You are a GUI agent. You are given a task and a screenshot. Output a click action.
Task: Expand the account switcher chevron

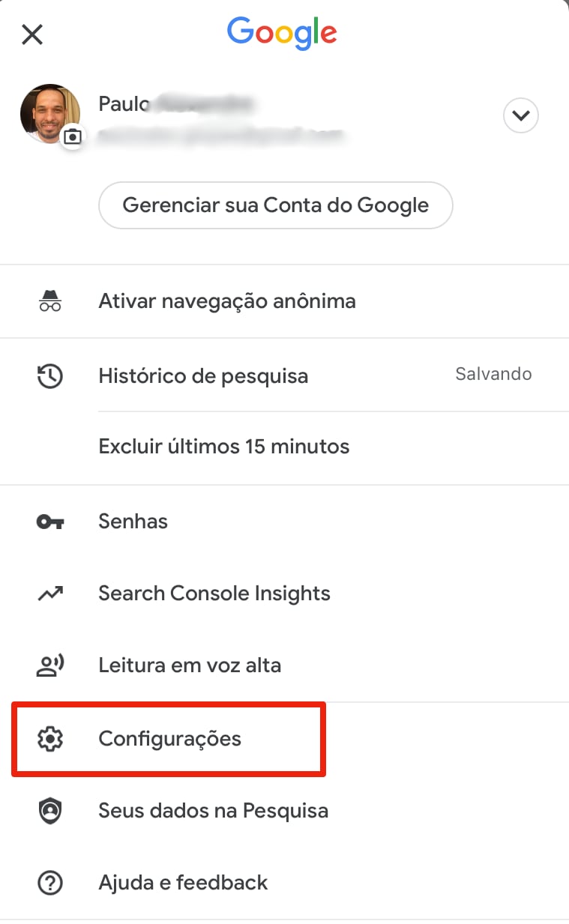[520, 116]
